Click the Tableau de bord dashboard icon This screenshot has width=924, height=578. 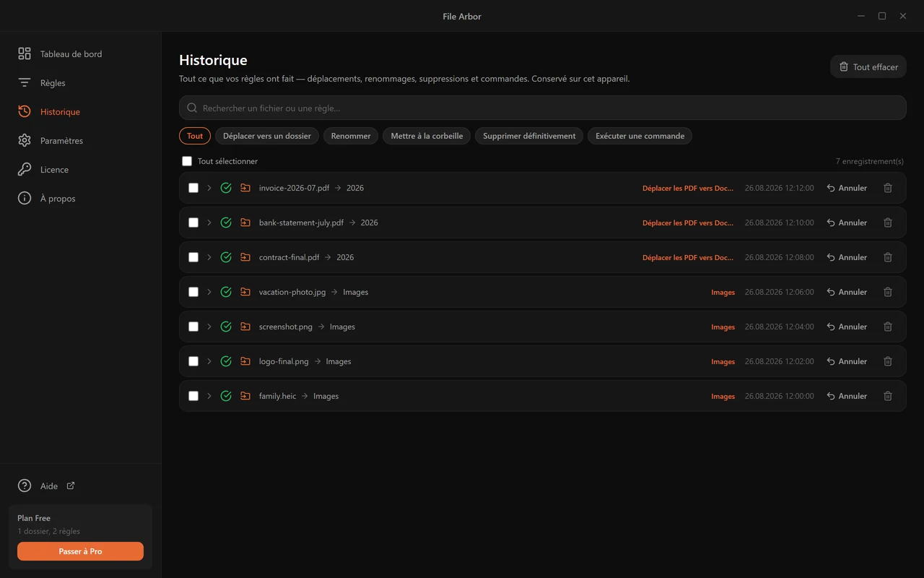point(25,53)
